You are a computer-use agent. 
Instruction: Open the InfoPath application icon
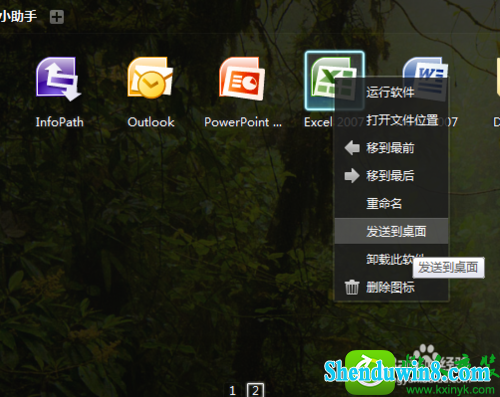click(59, 79)
